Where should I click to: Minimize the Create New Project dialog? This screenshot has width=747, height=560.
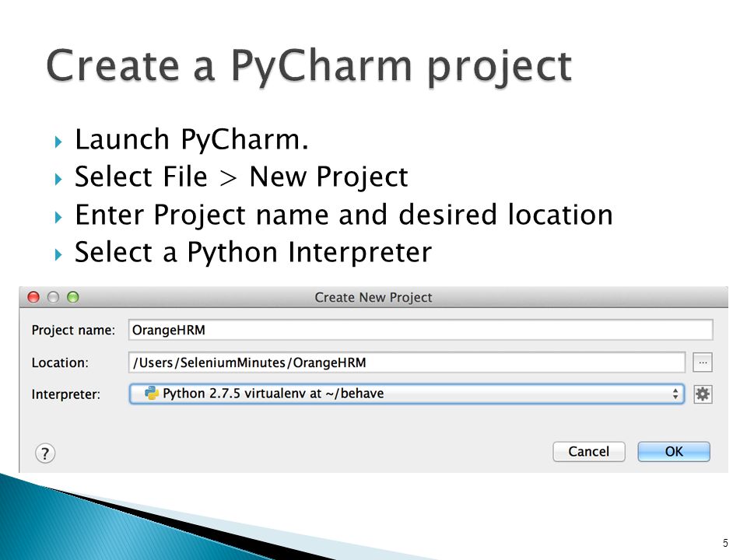click(54, 297)
